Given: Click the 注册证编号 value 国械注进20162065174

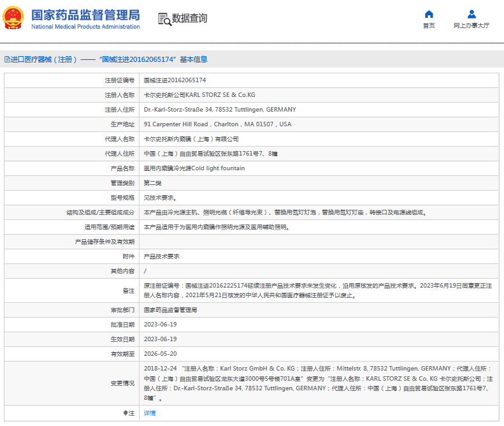Looking at the screenshot, I should pos(175,80).
